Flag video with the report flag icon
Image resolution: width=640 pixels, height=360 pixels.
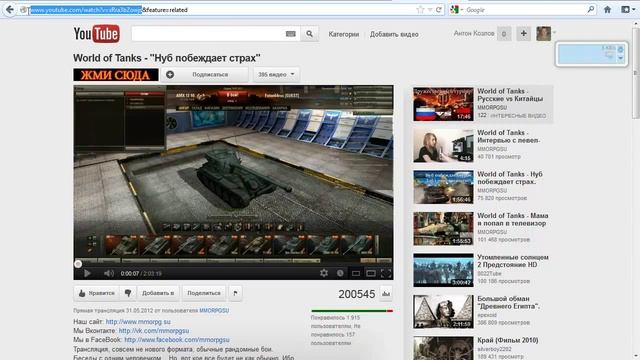[236, 293]
